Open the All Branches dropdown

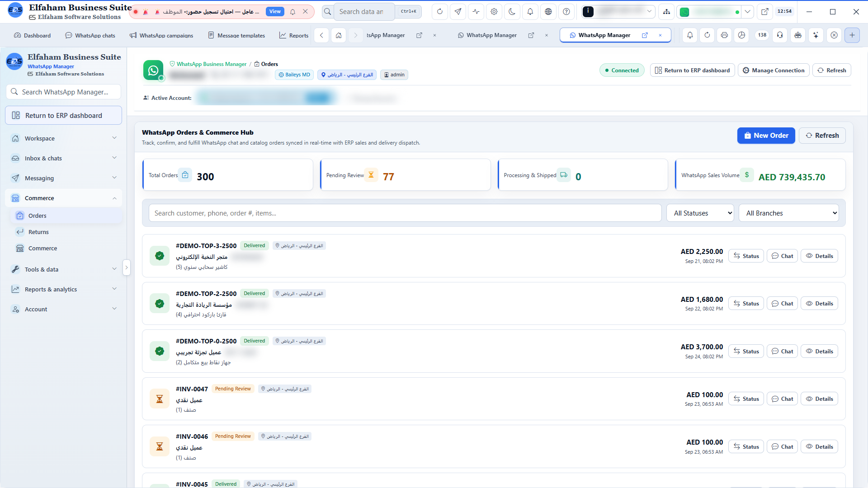[789, 213]
